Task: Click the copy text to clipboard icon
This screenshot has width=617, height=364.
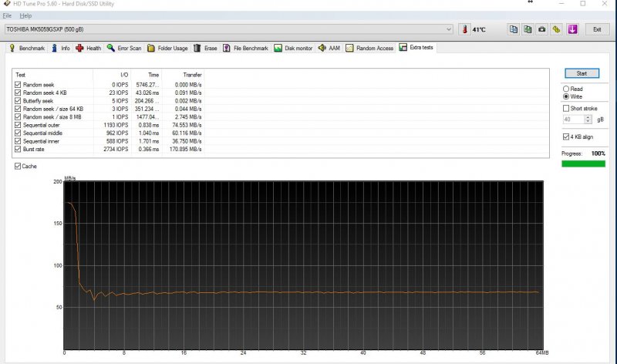Action: point(513,29)
